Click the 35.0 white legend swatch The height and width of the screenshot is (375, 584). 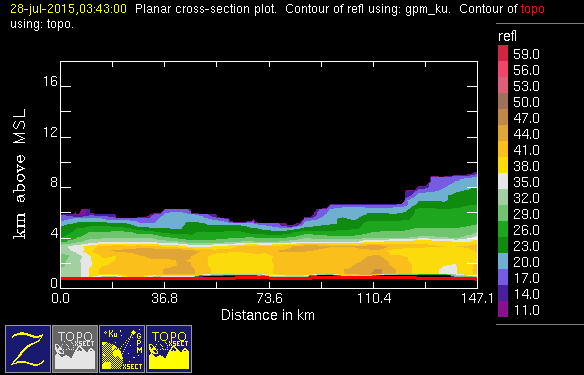tap(503, 181)
